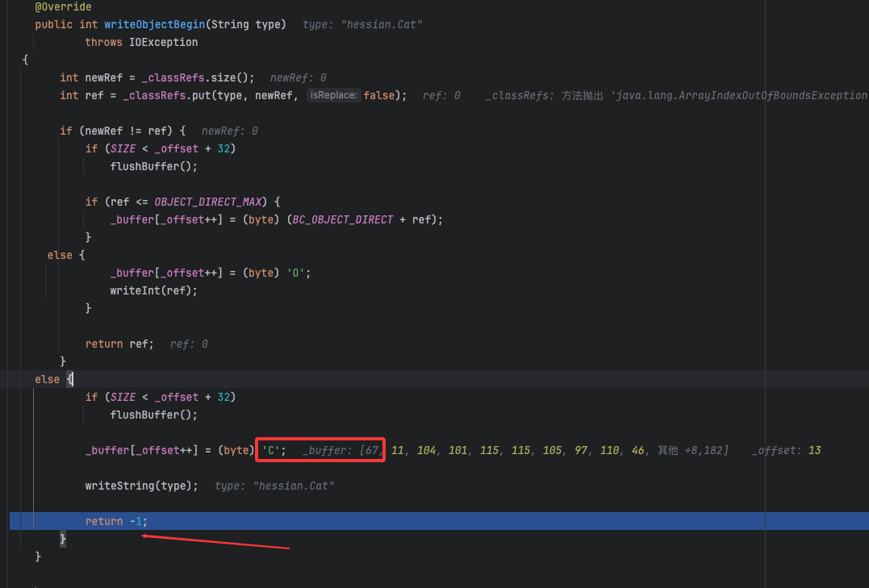Click buffer value 46

click(x=638, y=450)
